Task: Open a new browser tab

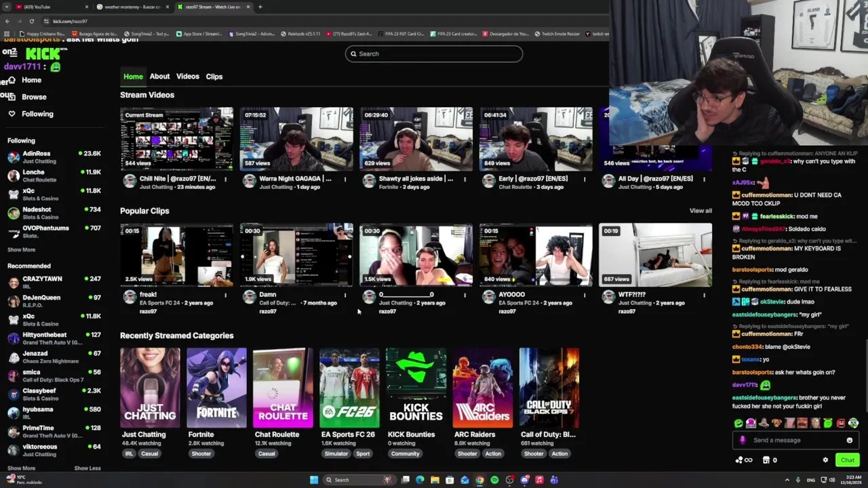Action: [x=260, y=7]
